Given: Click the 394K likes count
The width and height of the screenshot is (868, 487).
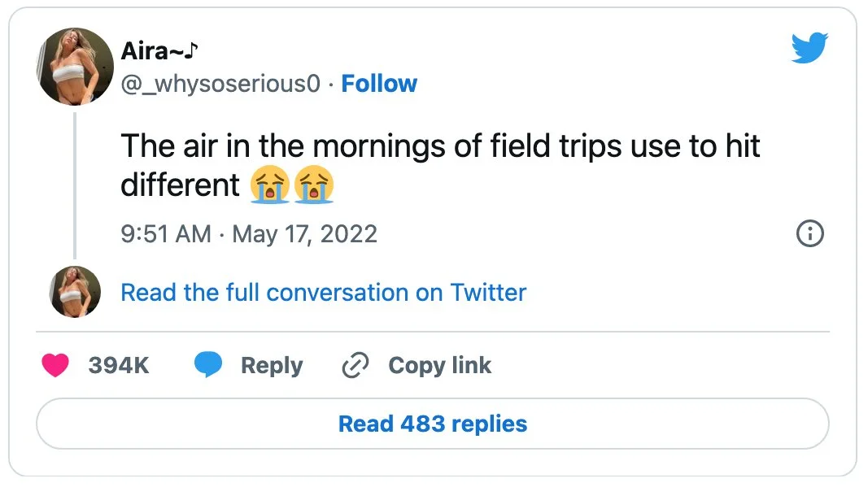Looking at the screenshot, I should [x=119, y=366].
